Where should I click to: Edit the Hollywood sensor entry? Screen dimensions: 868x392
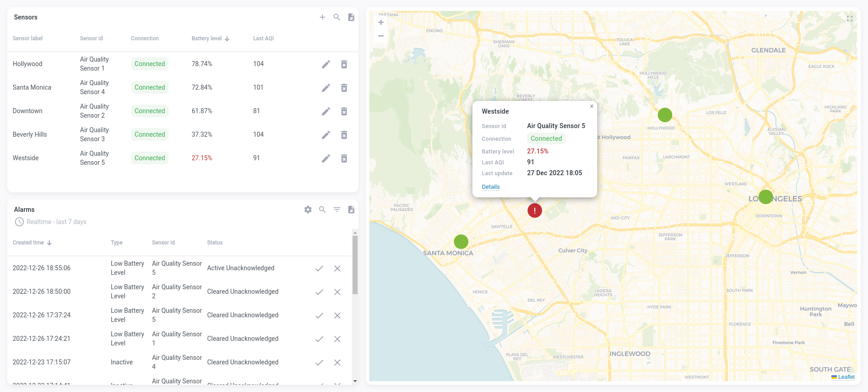pos(326,64)
